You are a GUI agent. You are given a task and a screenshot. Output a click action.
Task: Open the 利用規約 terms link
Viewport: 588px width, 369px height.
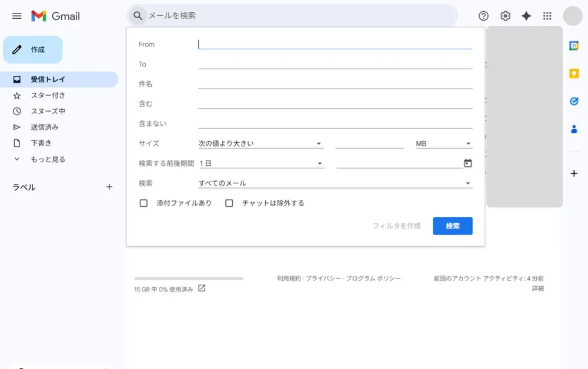tap(289, 279)
